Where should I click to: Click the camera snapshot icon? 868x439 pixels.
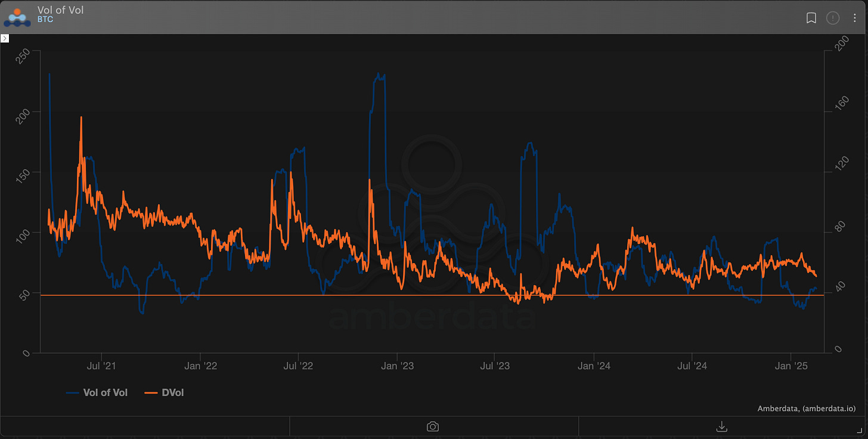pos(433,426)
